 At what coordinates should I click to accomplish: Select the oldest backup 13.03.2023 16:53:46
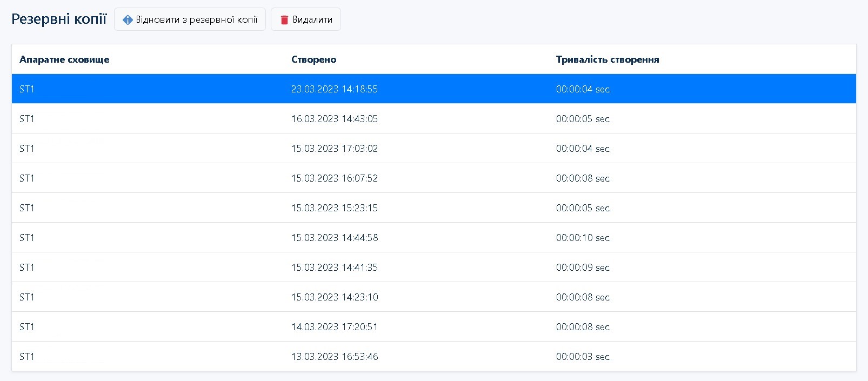point(334,357)
